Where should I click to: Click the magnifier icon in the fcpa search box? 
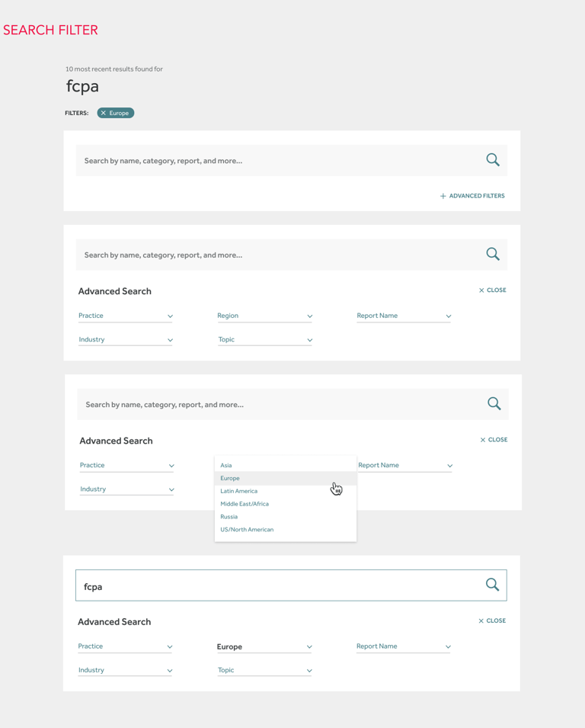pyautogui.click(x=492, y=585)
